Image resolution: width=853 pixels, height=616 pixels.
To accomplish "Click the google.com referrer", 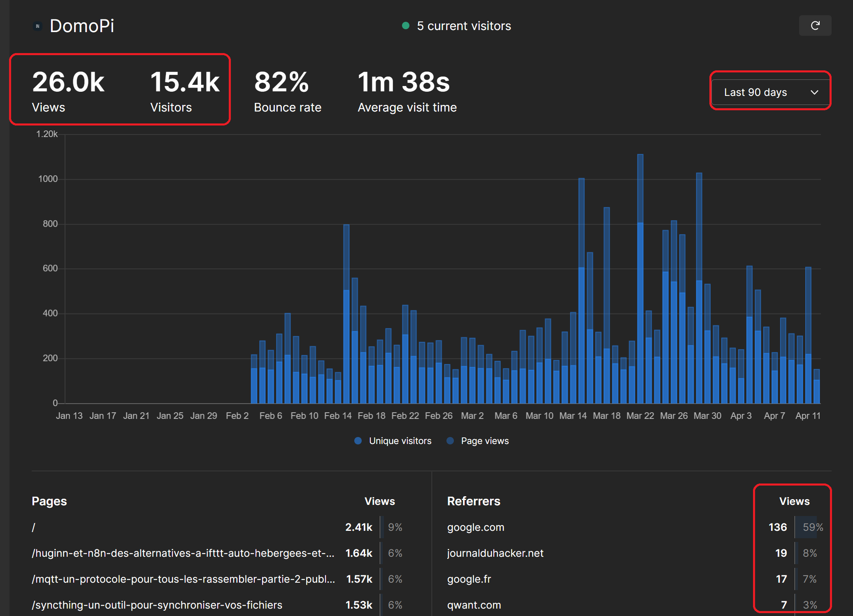I will click(475, 527).
